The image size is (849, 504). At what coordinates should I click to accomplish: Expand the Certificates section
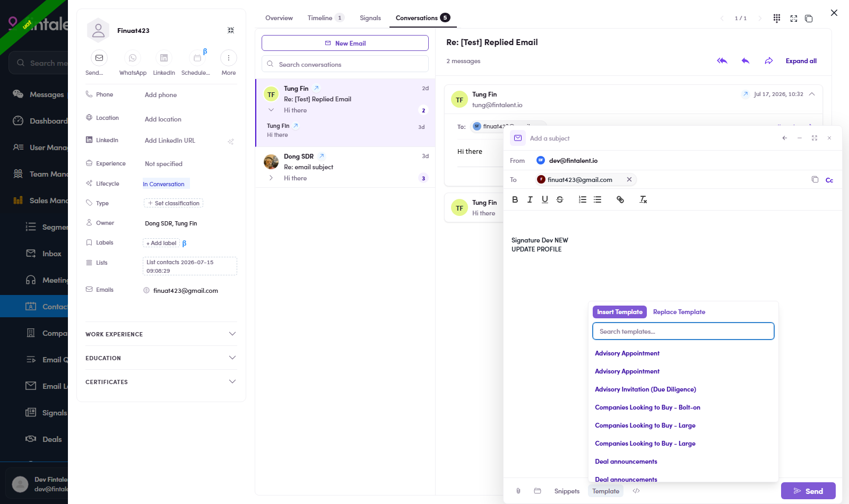tap(161, 382)
